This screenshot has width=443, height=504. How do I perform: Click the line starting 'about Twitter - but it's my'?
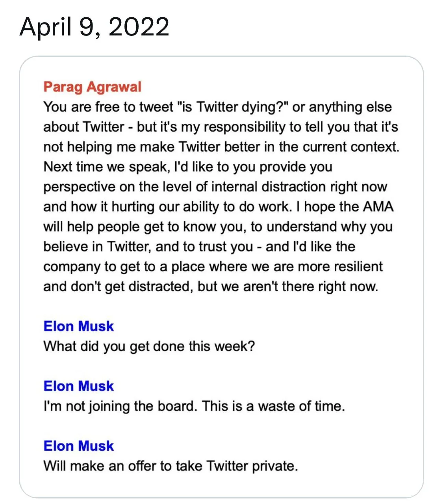221,127
